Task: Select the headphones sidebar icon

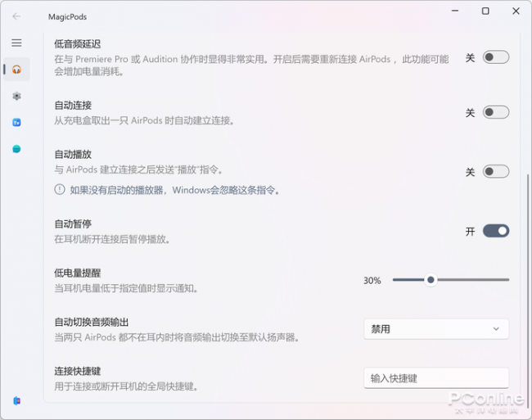Action: coord(16,70)
